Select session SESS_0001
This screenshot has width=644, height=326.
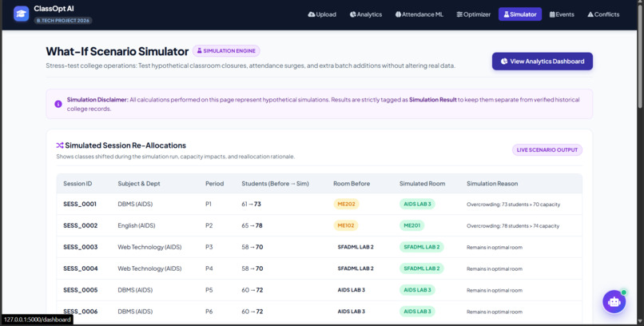tap(80, 204)
